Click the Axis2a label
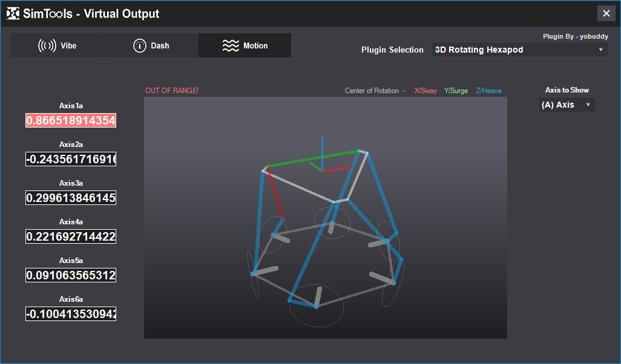This screenshot has height=364, width=621. 71,145
